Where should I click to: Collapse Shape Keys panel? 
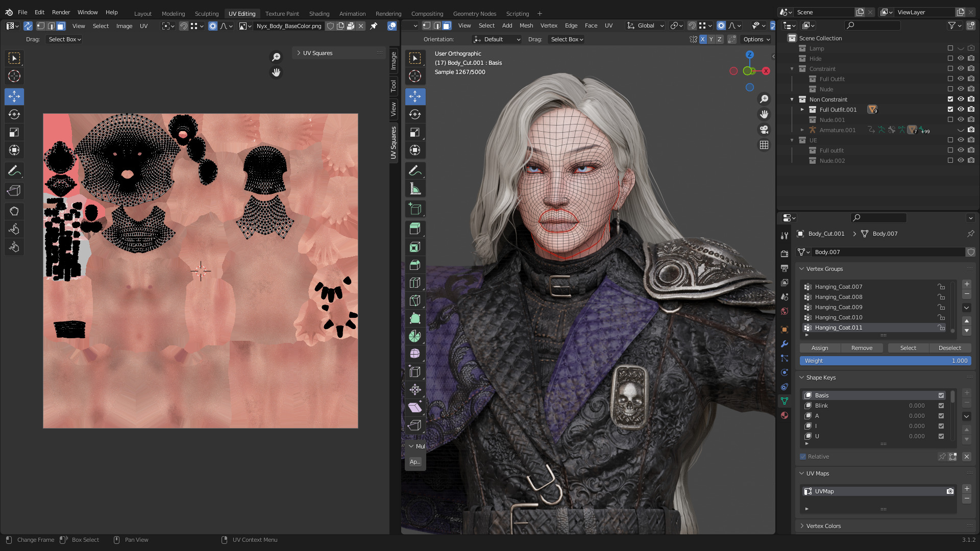coord(802,378)
